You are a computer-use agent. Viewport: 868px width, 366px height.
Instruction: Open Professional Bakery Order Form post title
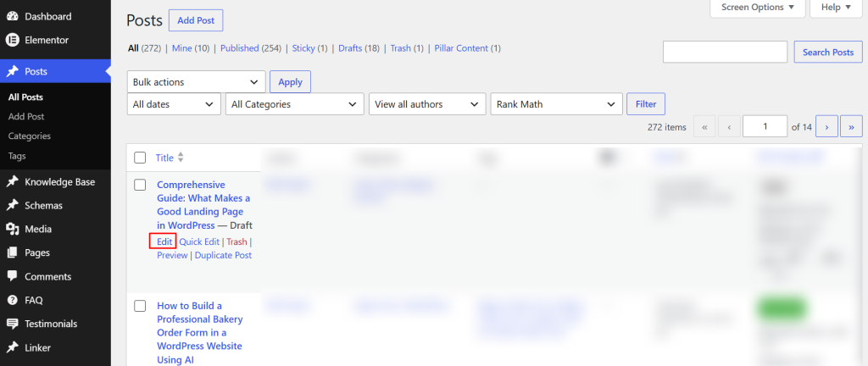tap(200, 333)
